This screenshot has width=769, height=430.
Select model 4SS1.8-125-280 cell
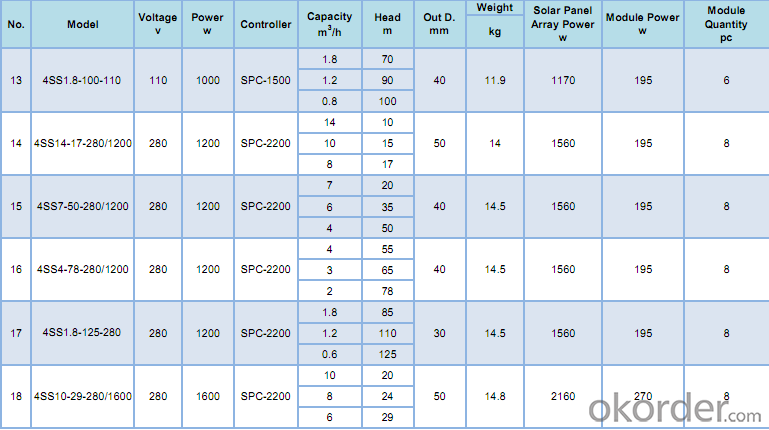82,332
